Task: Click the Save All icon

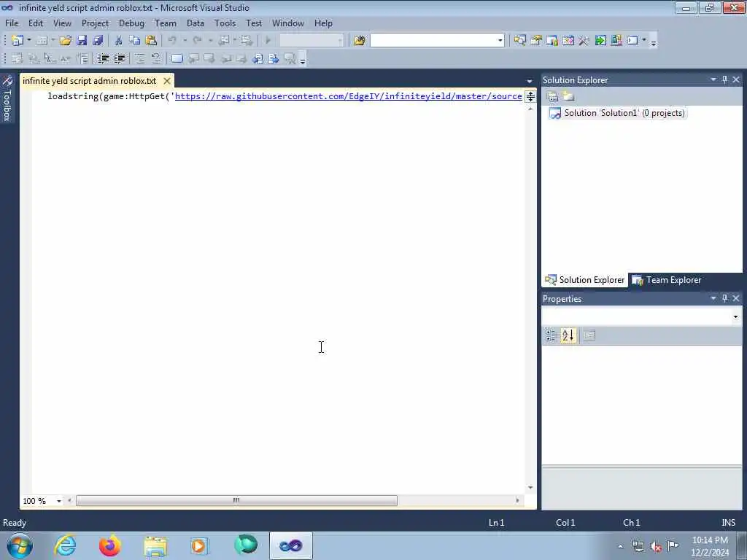Action: 98,41
